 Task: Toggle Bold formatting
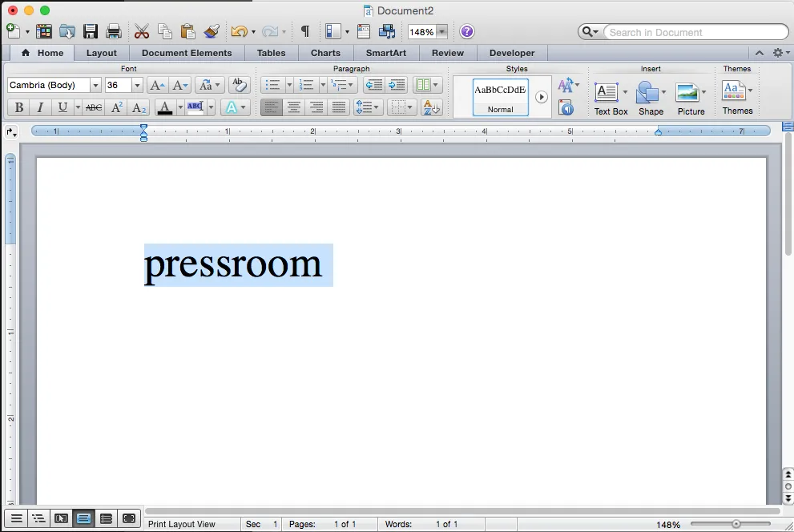18,107
